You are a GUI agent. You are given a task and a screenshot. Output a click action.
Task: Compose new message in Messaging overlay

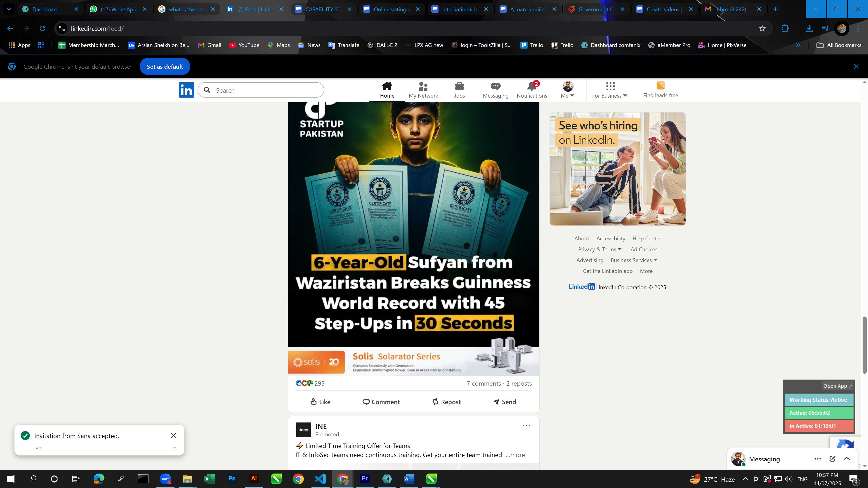[832, 459]
